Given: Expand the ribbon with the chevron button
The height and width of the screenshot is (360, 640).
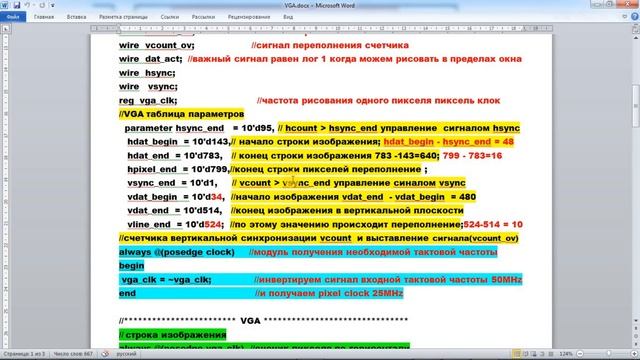Looking at the screenshot, I should click(624, 17).
